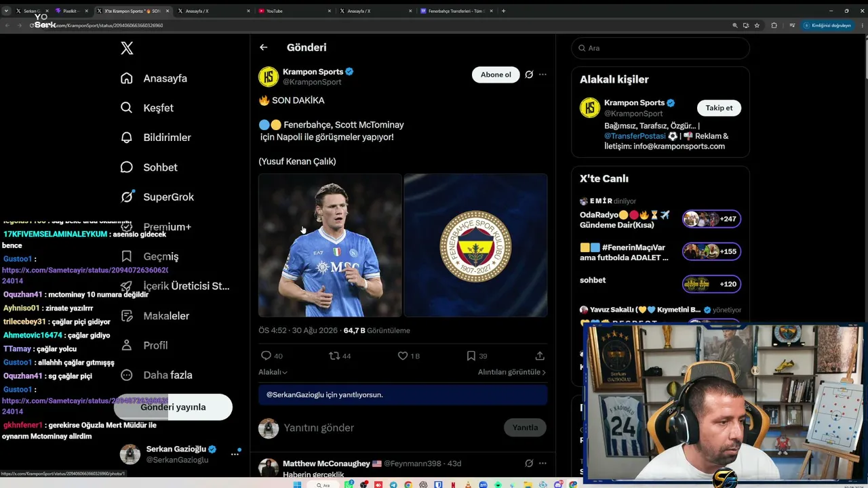Open Makaleler articles section
The image size is (868, 488).
tap(155, 316)
